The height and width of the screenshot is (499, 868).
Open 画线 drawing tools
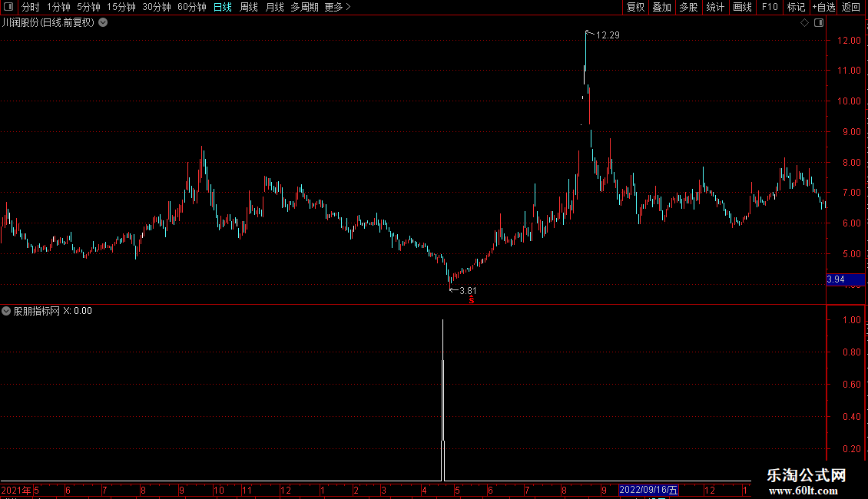coord(742,7)
